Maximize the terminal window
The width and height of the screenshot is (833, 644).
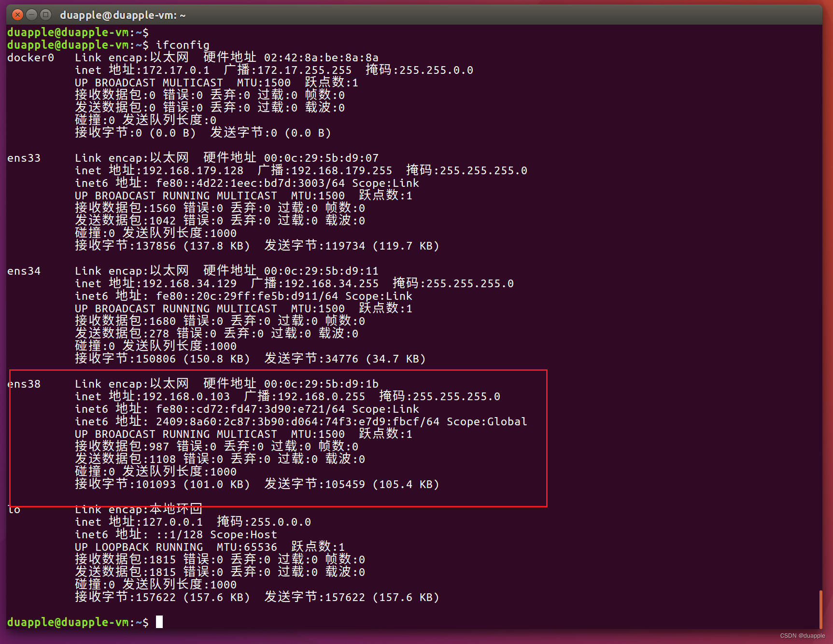46,14
